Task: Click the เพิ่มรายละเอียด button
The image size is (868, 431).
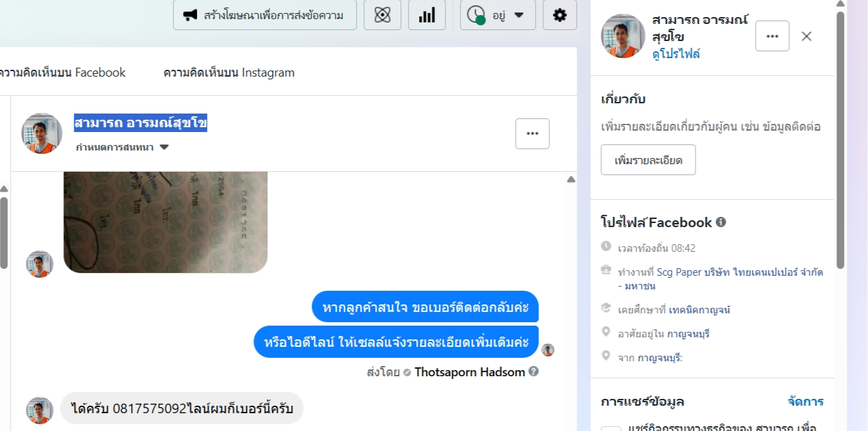Action: (x=648, y=160)
